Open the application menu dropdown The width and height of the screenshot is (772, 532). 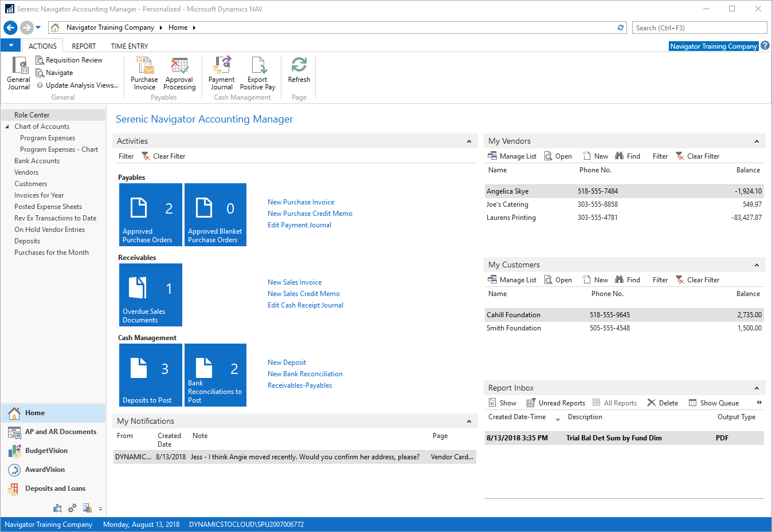11,46
